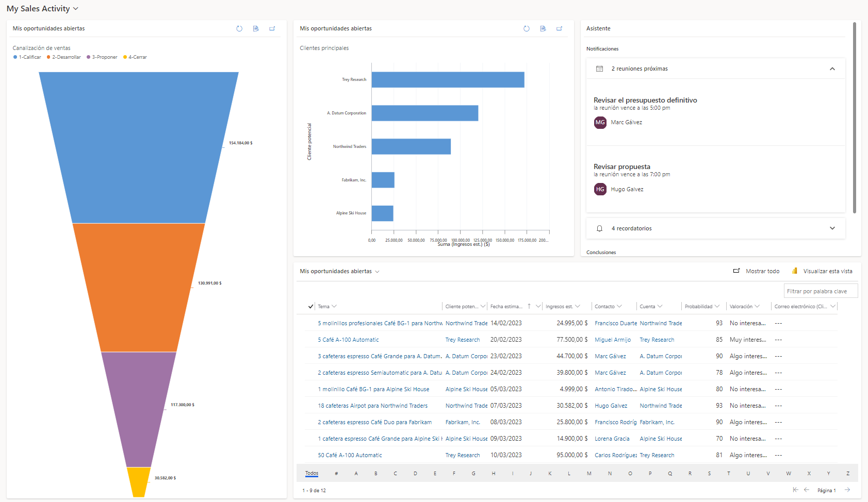Screen dimensions: 868x502
Task: Open Tema column dropdown
Action: [x=334, y=306]
